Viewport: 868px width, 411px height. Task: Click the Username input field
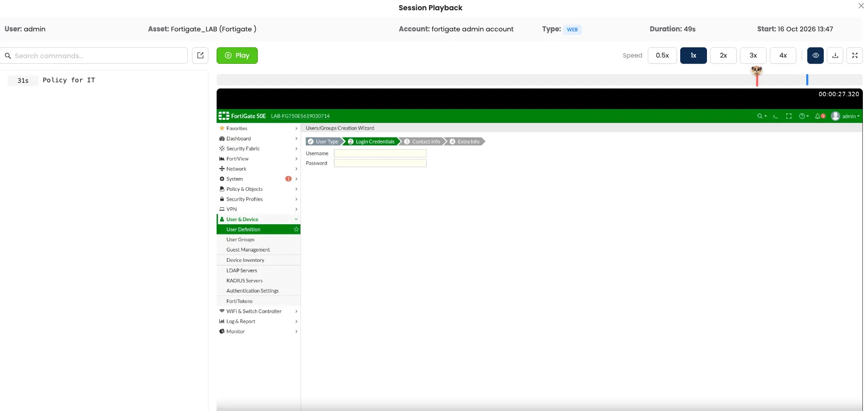tap(380, 153)
